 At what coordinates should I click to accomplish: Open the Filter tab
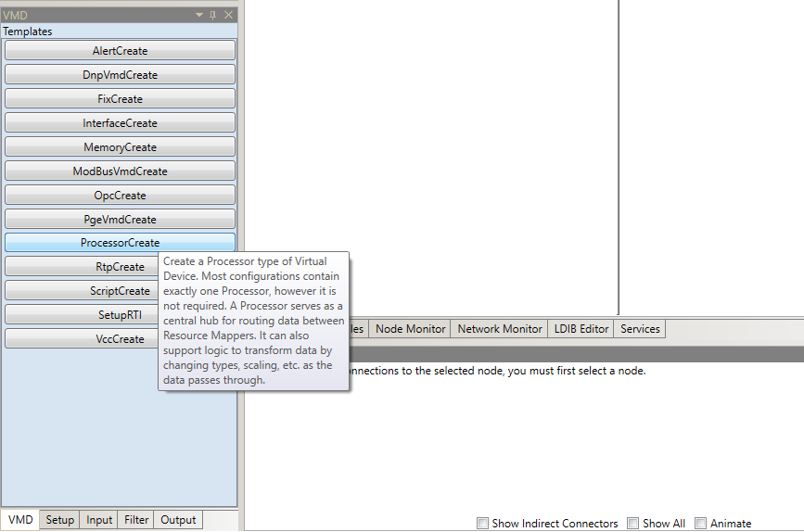pos(136,520)
